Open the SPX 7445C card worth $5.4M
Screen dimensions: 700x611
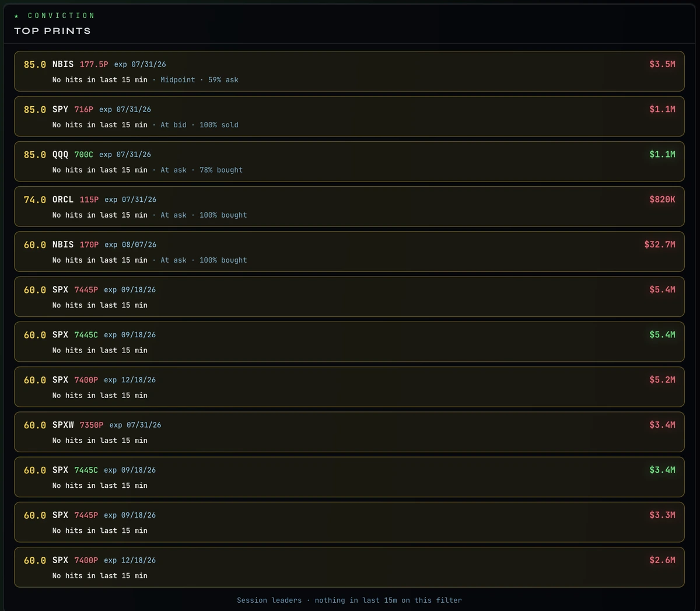click(x=349, y=341)
